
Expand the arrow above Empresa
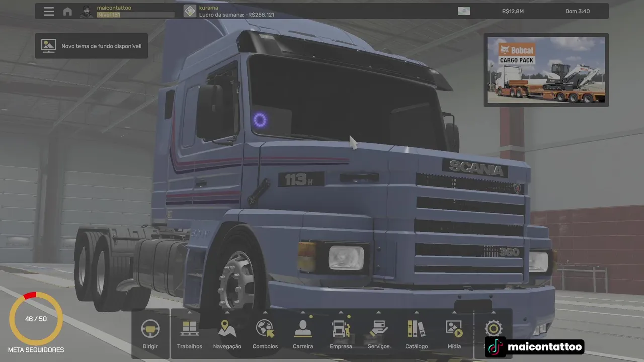click(x=341, y=312)
